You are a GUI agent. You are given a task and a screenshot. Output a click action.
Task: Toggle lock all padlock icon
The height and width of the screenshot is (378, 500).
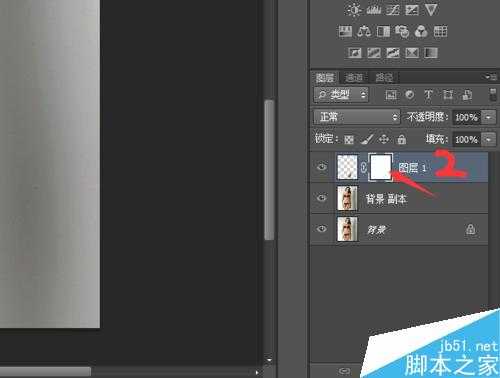point(402,139)
